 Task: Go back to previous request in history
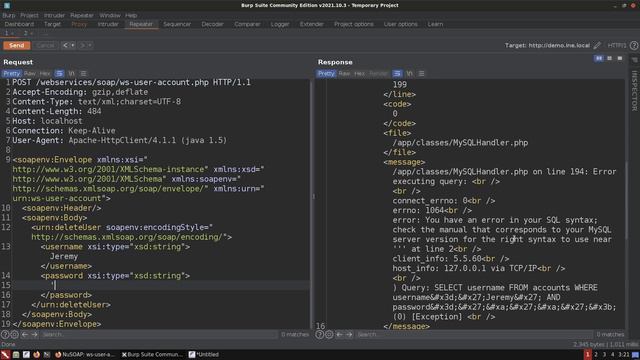point(65,45)
